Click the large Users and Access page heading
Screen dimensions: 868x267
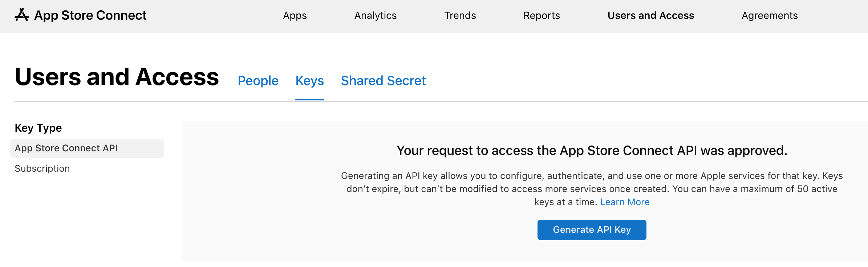(x=117, y=77)
